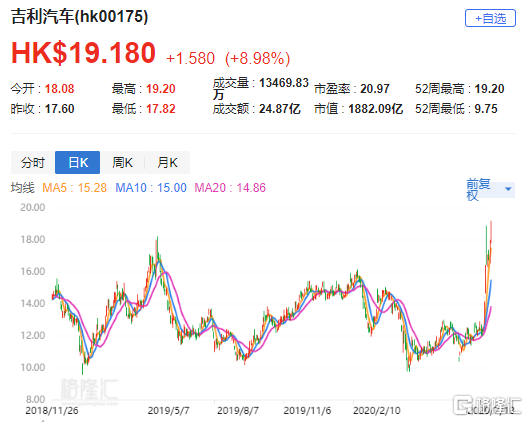This screenshot has height=422, width=528.
Task: Click the 成交量 value 13469.83
Action: click(284, 83)
